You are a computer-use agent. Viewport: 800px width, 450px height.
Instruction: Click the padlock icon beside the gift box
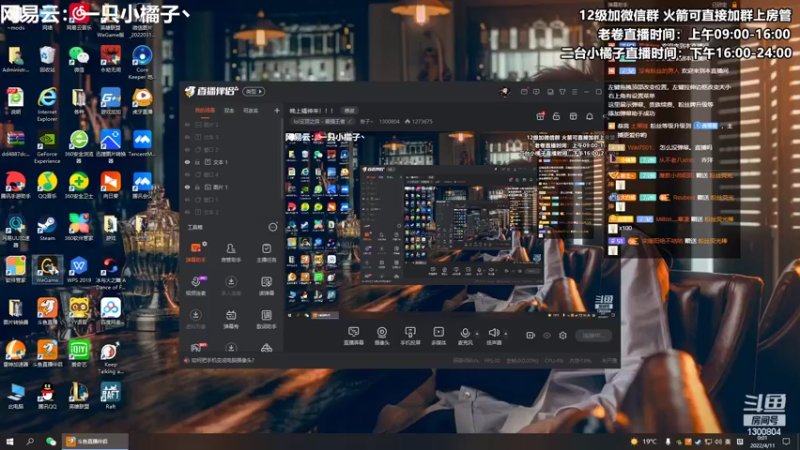(556, 116)
